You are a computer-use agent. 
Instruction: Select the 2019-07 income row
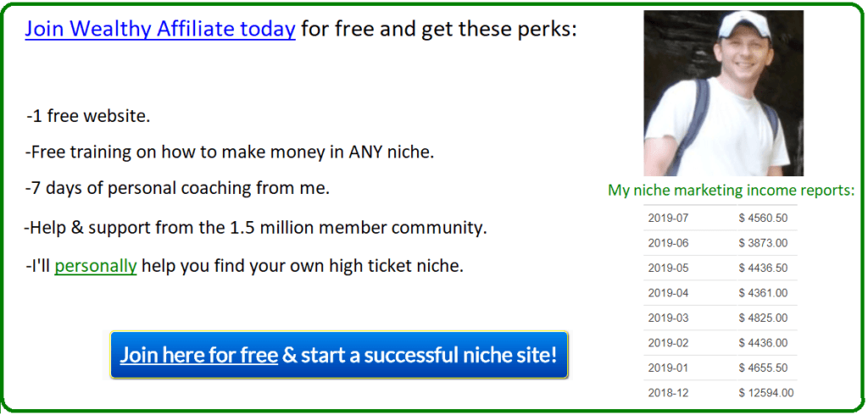(x=721, y=218)
